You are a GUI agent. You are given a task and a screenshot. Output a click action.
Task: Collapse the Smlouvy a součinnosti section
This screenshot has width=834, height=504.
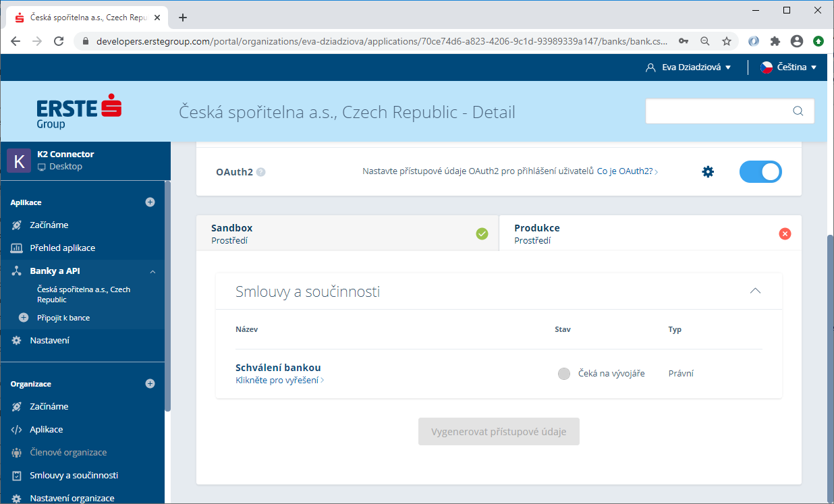(x=755, y=291)
